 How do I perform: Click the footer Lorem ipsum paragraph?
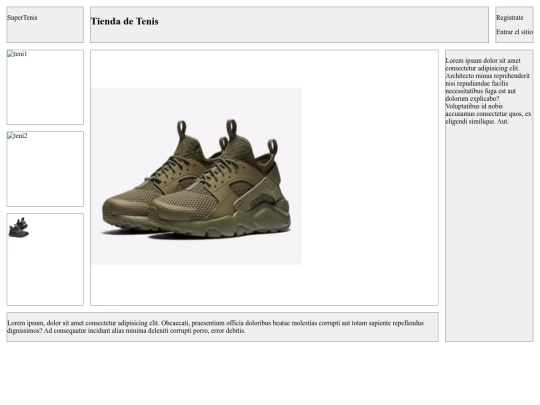coord(216,327)
